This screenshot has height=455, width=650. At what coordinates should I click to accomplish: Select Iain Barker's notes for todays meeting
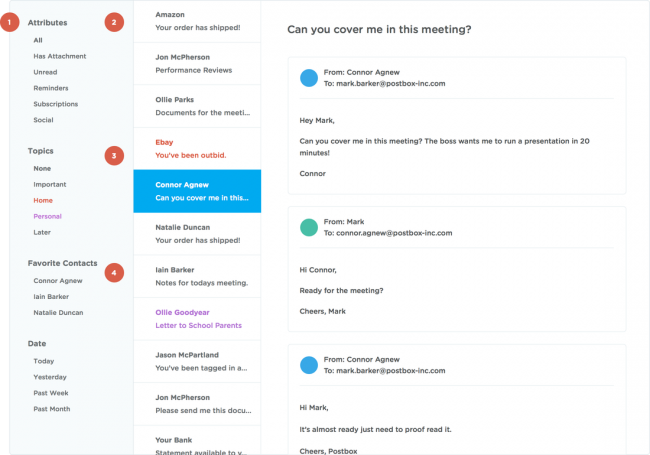pos(196,276)
